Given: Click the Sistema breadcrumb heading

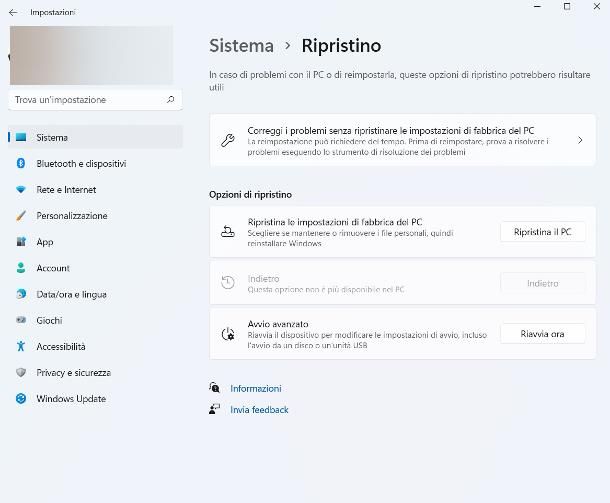Looking at the screenshot, I should [x=242, y=46].
